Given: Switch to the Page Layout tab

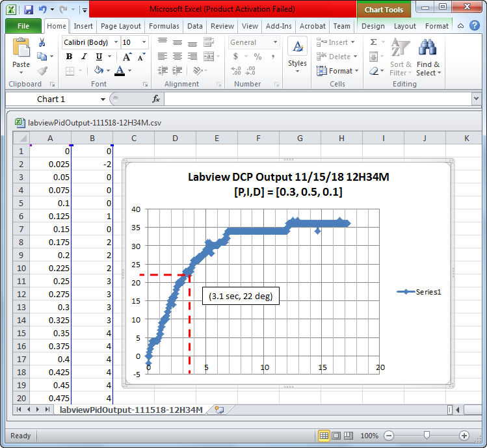Looking at the screenshot, I should [121, 26].
